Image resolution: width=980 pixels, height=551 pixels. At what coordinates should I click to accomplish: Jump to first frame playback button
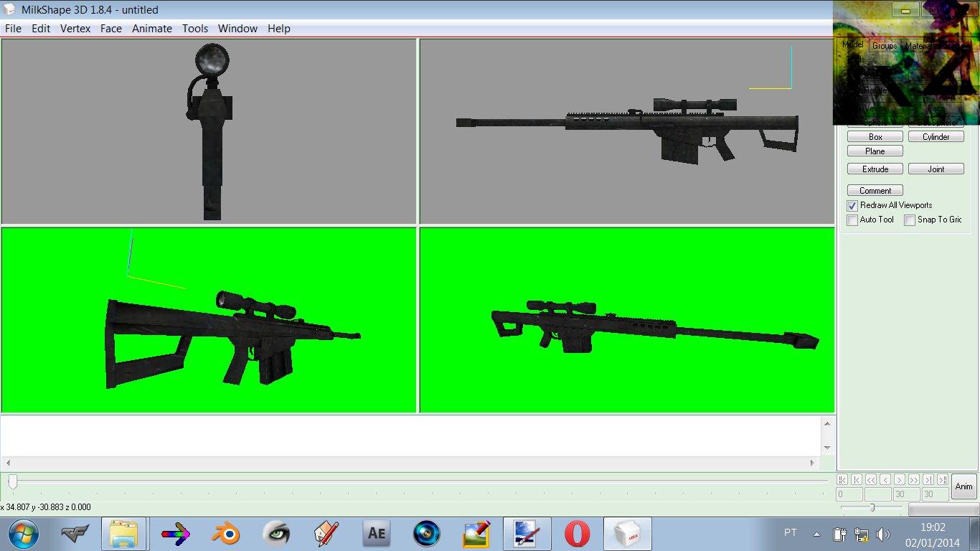click(843, 479)
